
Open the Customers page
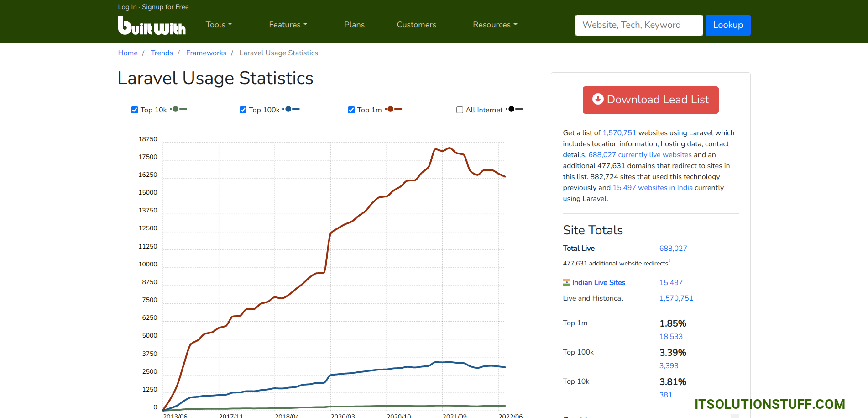click(416, 25)
